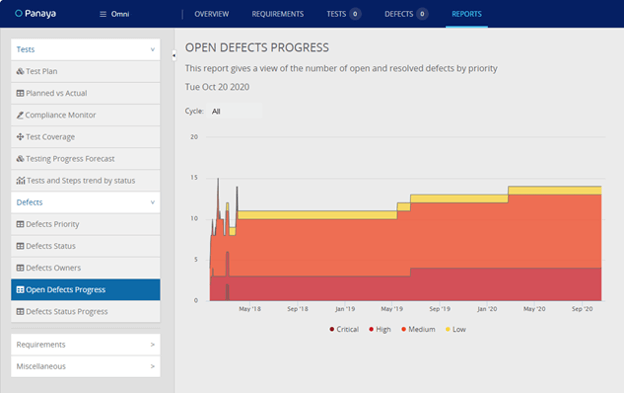Click the Defects Status Progress table icon

pos(20,311)
